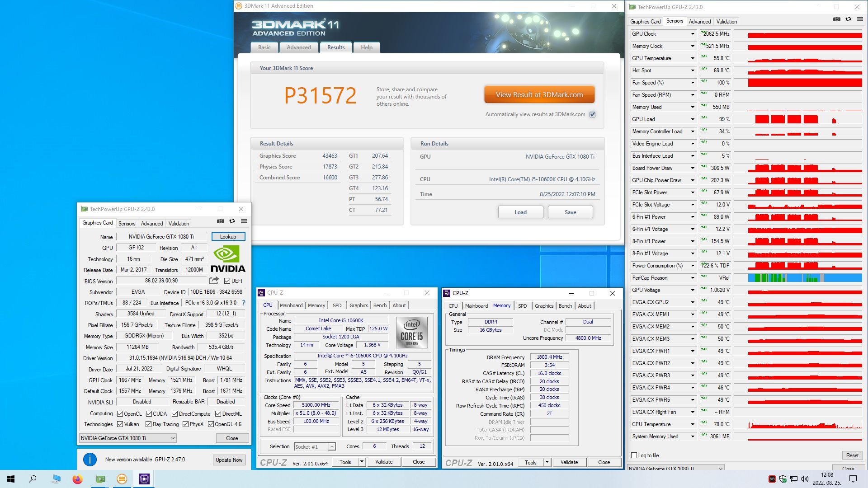Click Reset button in GPU-Z Sensors
Viewport: 868px width, 488px height.
pyautogui.click(x=852, y=455)
